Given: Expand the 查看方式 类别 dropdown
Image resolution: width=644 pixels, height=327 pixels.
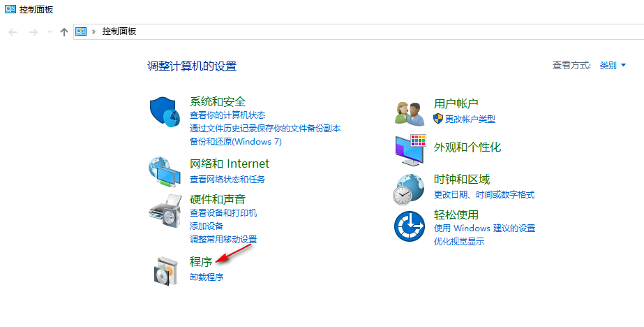Looking at the screenshot, I should point(613,65).
